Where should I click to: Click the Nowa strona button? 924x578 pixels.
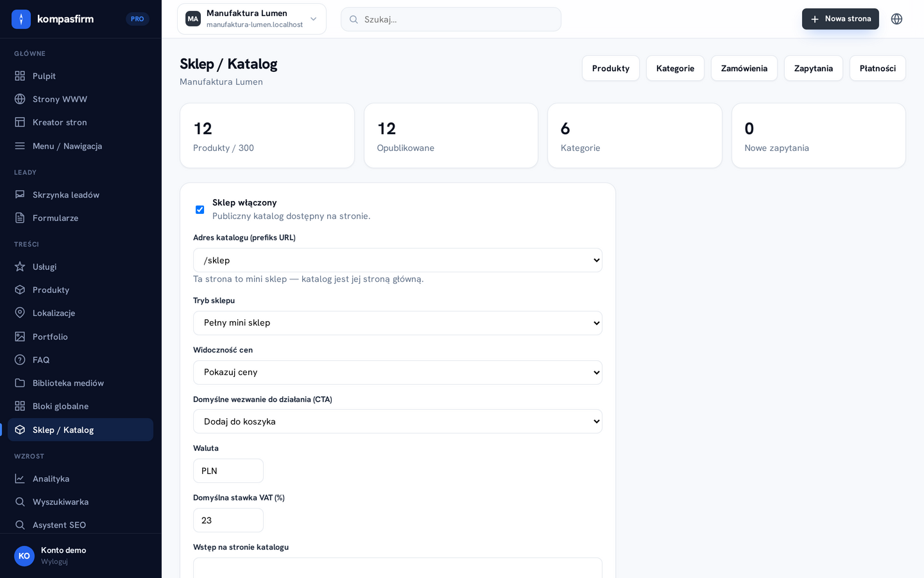tap(841, 19)
